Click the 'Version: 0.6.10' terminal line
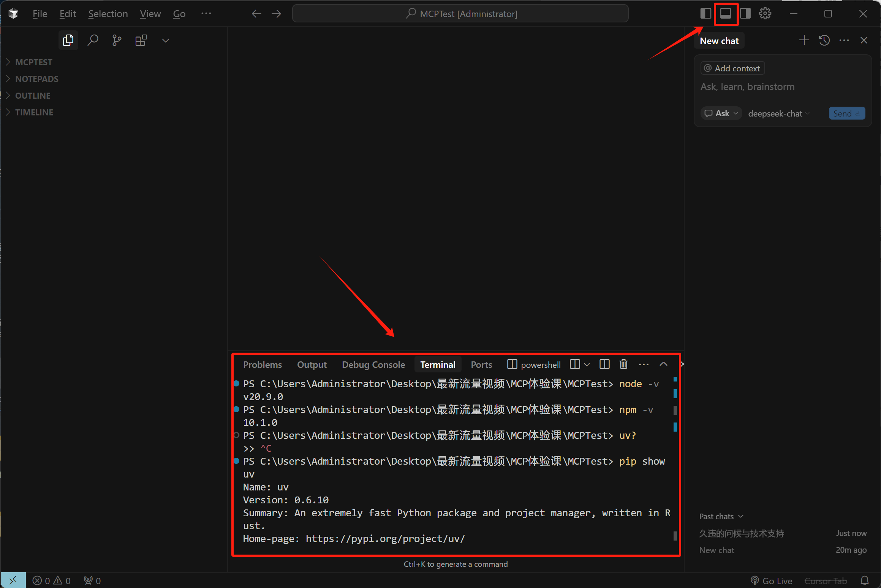 coord(286,500)
